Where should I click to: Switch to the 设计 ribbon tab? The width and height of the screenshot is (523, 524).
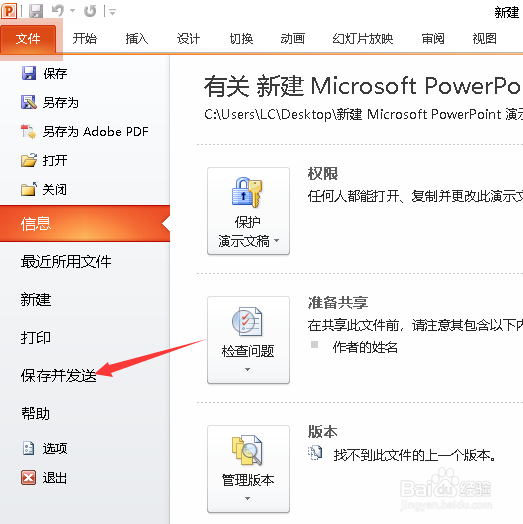tap(188, 39)
